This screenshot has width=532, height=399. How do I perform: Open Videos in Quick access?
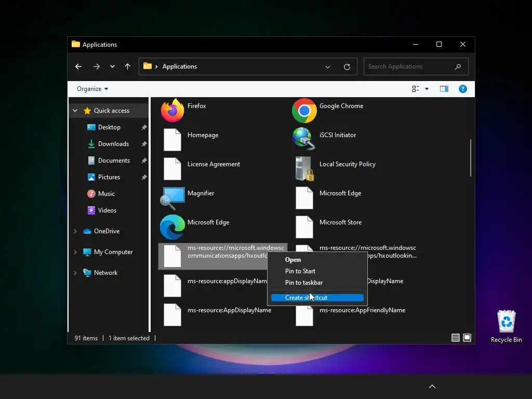point(107,210)
